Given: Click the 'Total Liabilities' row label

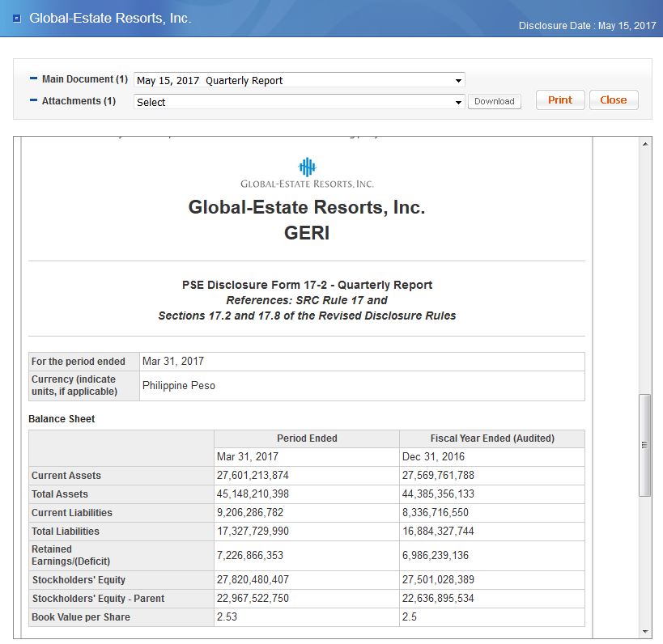Looking at the screenshot, I should pyautogui.click(x=65, y=532).
